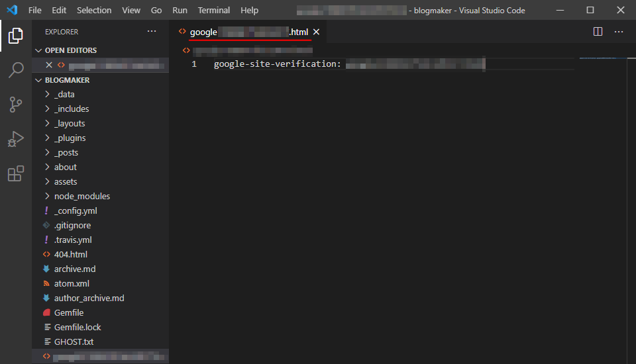
Task: Click the HTML icon in the breadcrumb
Action: point(186,50)
